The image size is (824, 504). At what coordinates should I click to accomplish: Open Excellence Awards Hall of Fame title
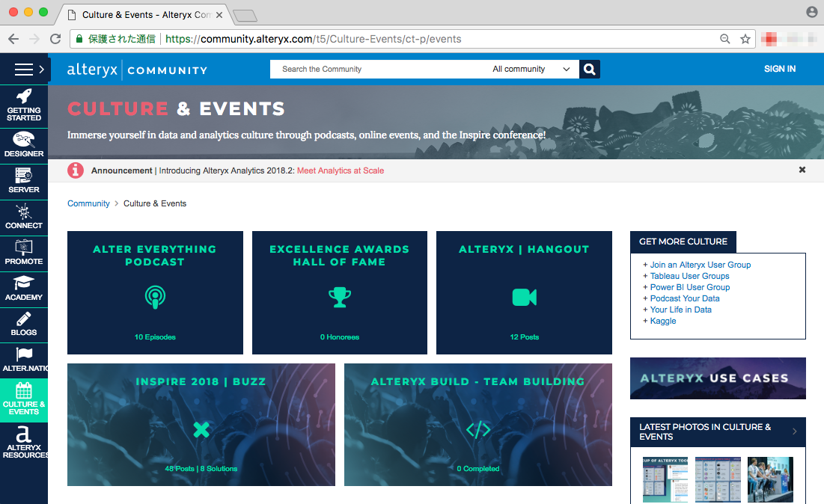[340, 256]
